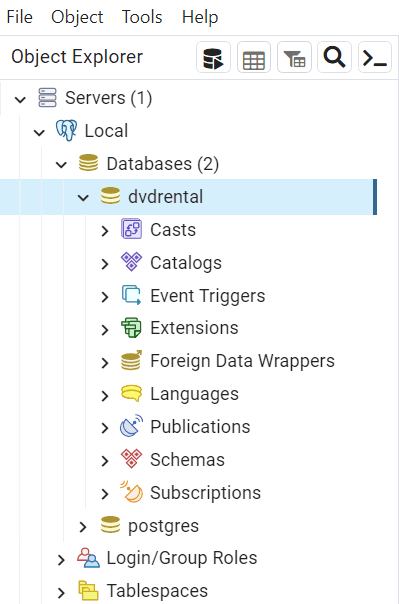Viewport: 399px width, 604px height.
Task: Open the Tools menu
Action: pos(142,17)
